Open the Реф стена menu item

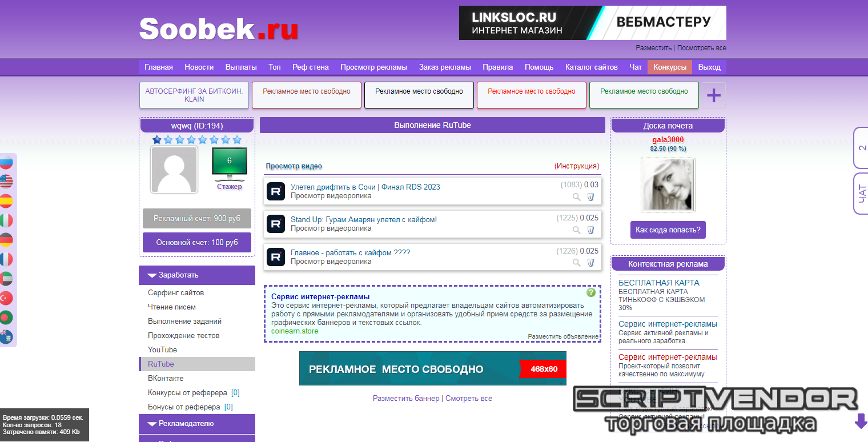click(x=311, y=67)
